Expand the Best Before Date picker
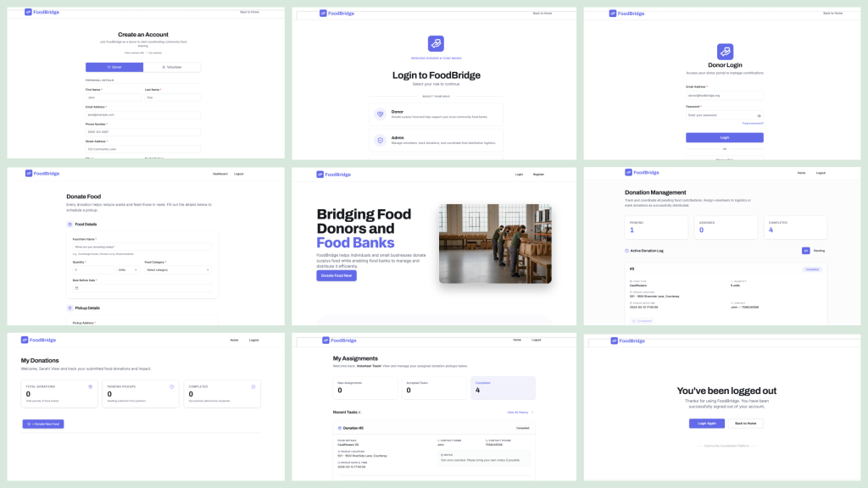This screenshot has width=868, height=488. (142, 288)
